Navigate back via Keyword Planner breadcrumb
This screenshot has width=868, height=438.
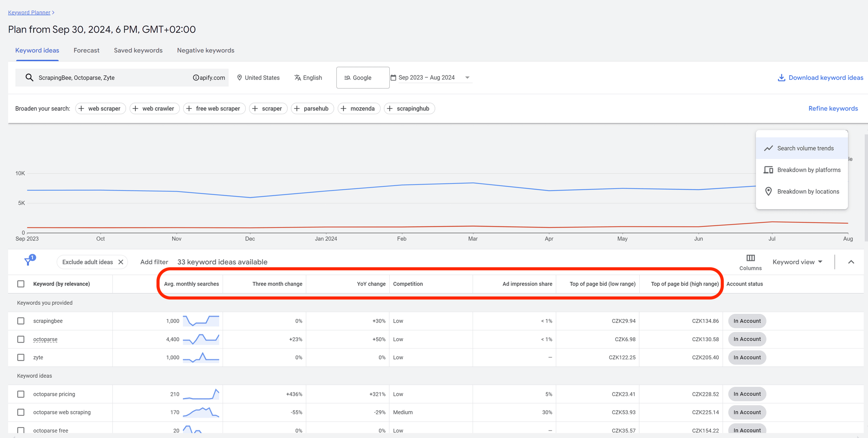click(29, 12)
